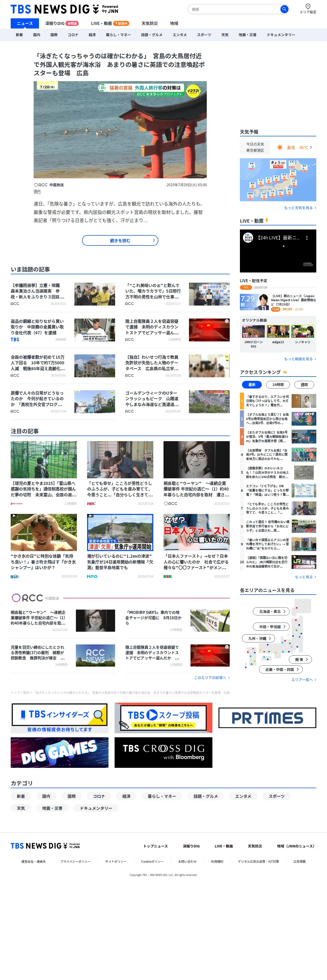Click the crown icon beside アクセスランキング
Viewport: 327px width, 980px height.
(285, 372)
